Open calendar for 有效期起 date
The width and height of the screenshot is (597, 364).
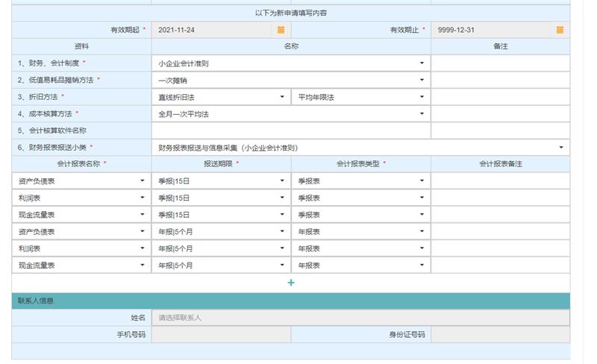point(281,30)
